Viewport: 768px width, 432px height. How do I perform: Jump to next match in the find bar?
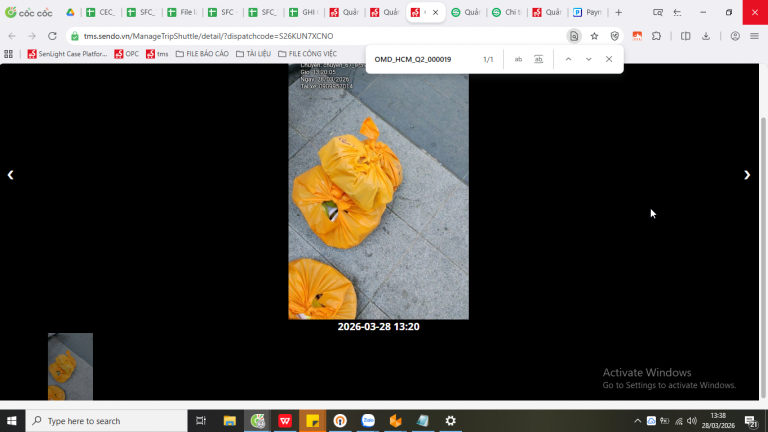tap(588, 59)
